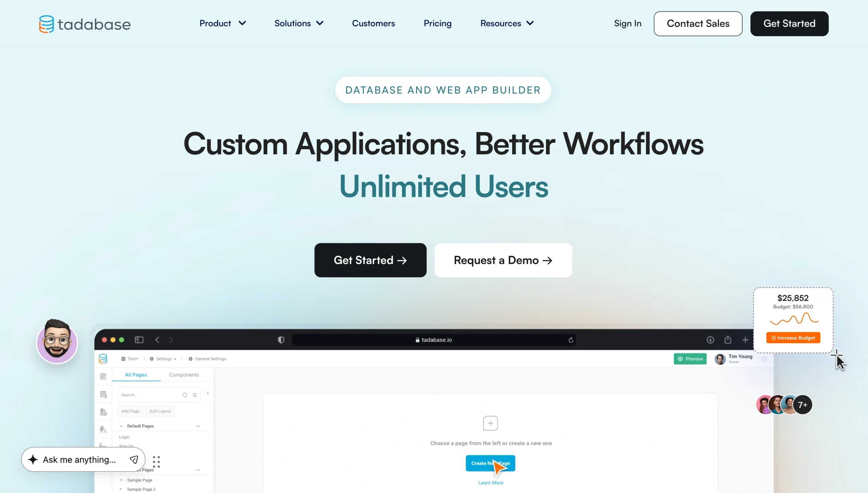Collapse the pages panel chevron

pos(208,393)
